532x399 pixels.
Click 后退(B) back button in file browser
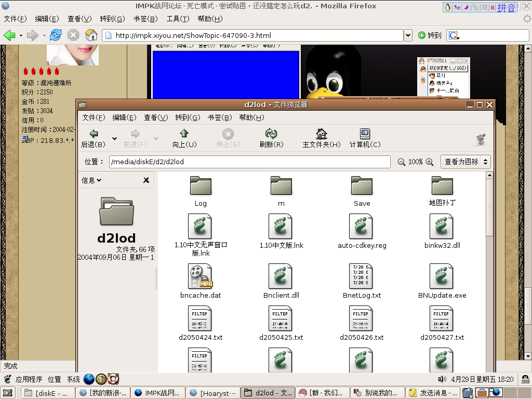pyautogui.click(x=94, y=138)
